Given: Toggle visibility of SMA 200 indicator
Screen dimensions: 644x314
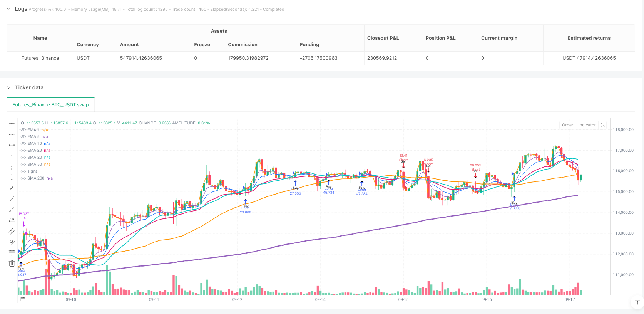Looking at the screenshot, I should (23, 178).
